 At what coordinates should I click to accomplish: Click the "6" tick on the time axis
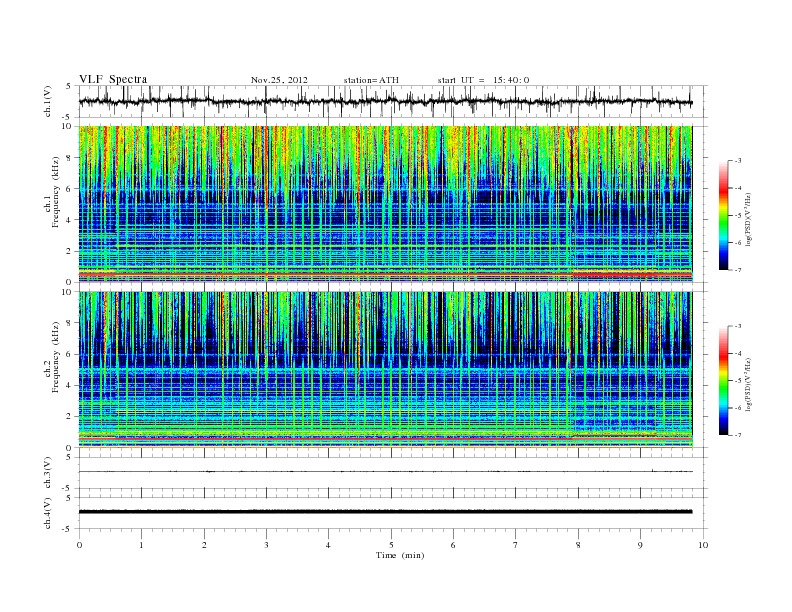pyautogui.click(x=453, y=545)
